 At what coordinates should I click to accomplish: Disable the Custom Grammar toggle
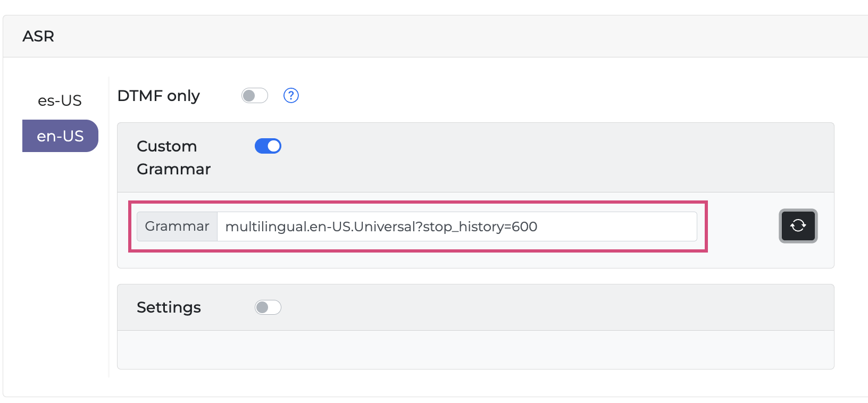(268, 146)
